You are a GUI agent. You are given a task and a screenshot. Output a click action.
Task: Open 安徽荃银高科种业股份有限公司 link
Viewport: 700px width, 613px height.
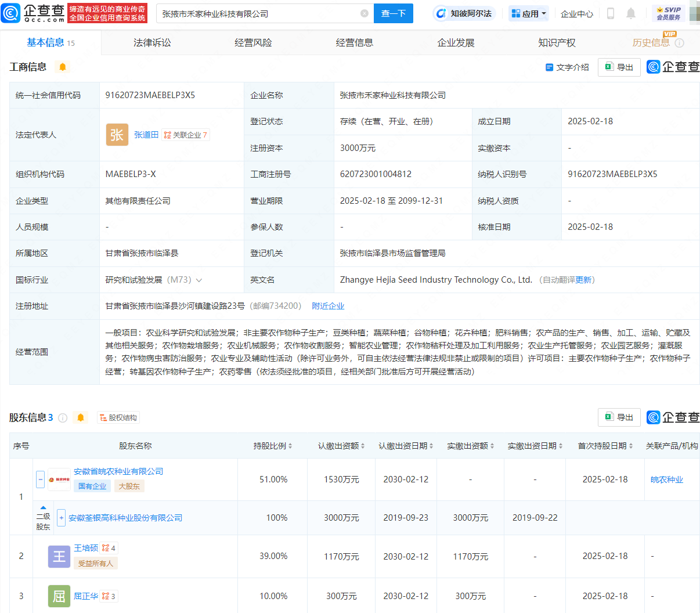(x=125, y=518)
